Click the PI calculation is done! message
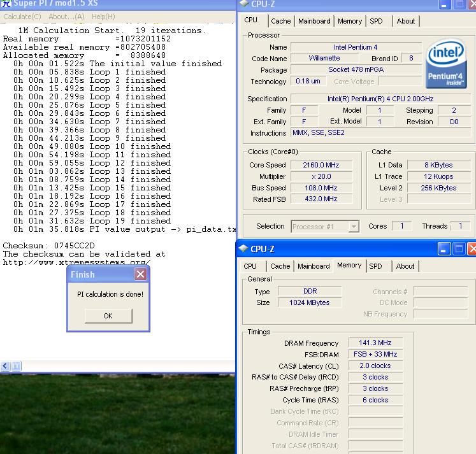This screenshot has width=476, height=454. coord(110,294)
